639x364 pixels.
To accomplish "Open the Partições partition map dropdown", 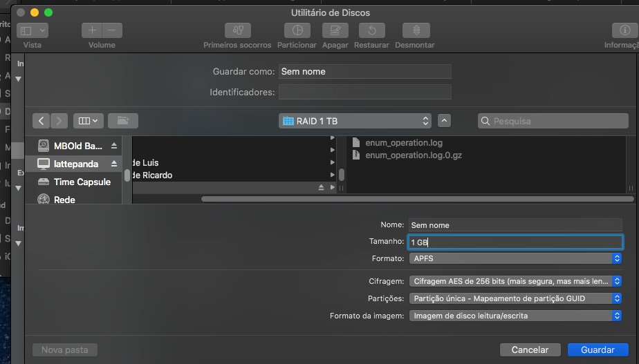I will 515,298.
